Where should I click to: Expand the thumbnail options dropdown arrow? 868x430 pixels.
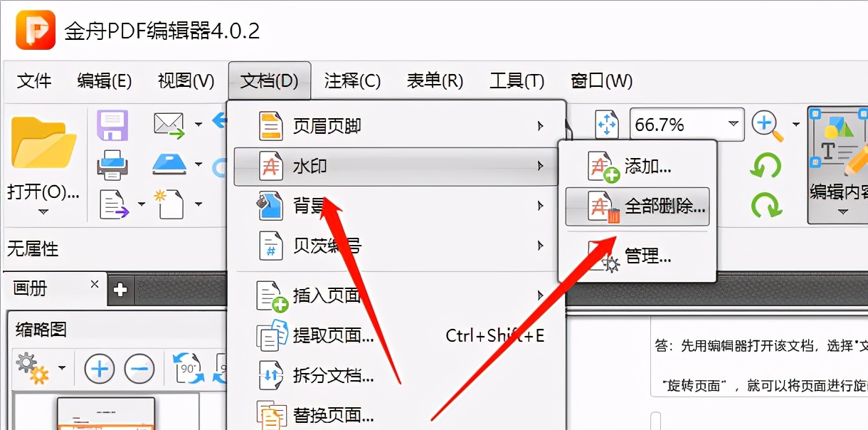62,368
